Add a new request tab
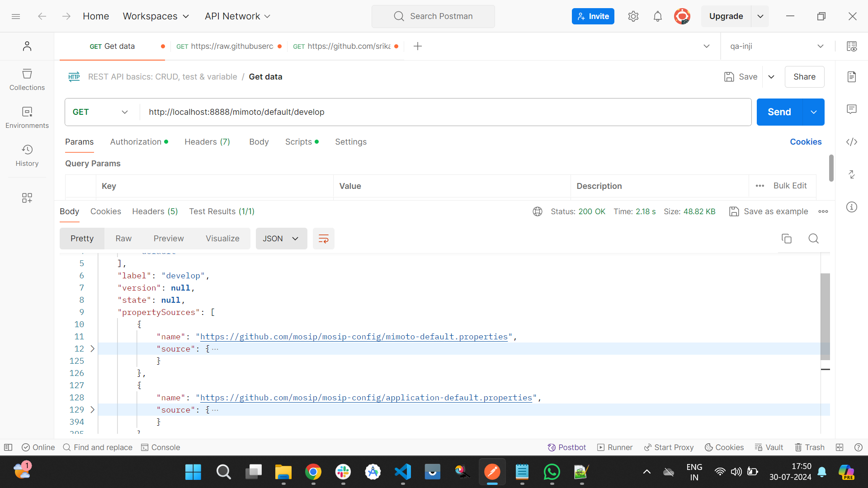Viewport: 868px width, 488px height. click(418, 46)
